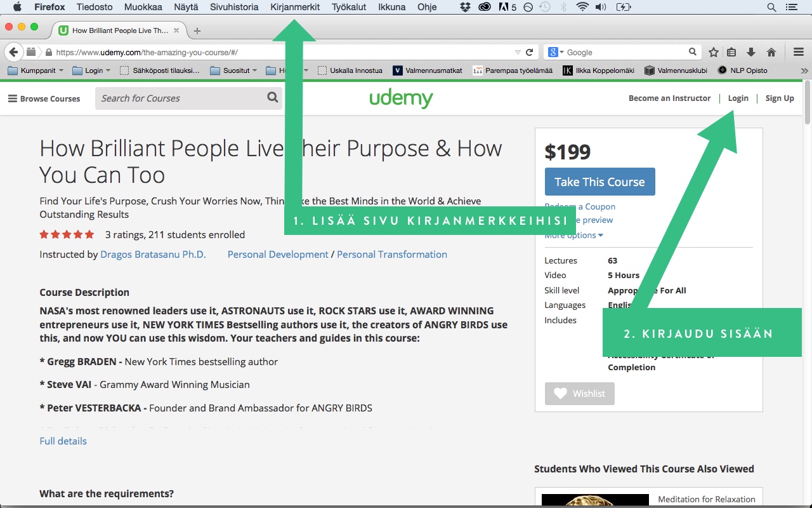Open Personal Development category link
This screenshot has height=508, width=812.
278,254
